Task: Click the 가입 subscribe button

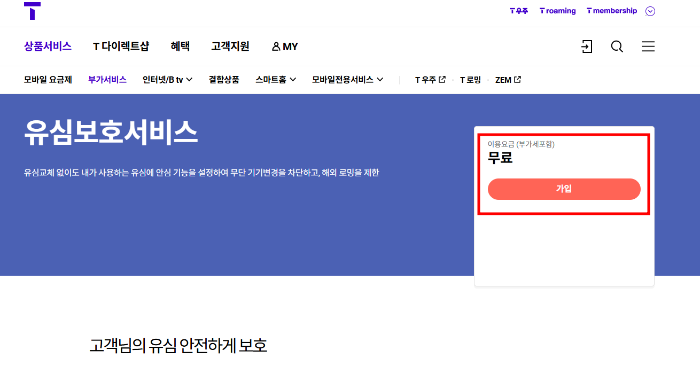Action: pos(564,189)
